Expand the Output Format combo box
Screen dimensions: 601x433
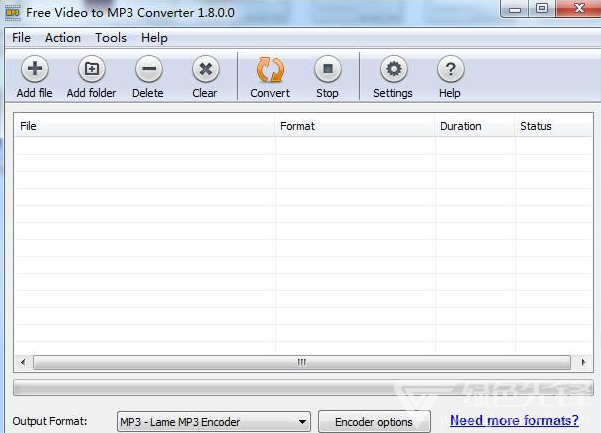click(213, 422)
